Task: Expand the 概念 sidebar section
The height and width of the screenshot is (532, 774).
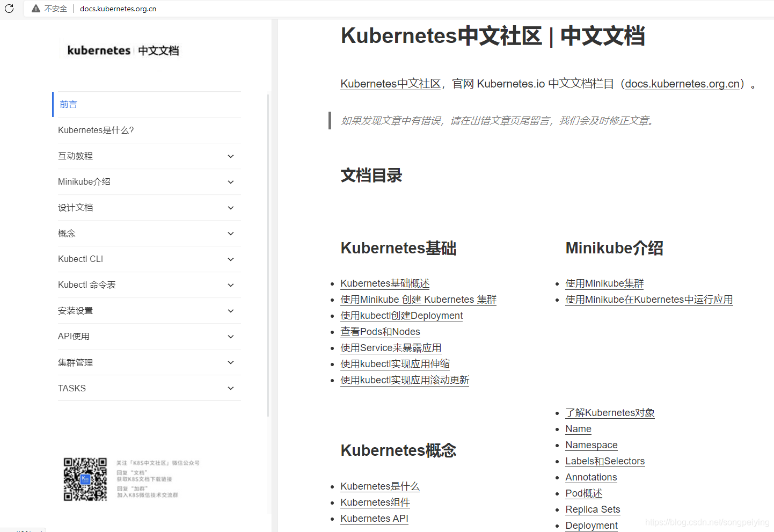Action: pyautogui.click(x=230, y=233)
